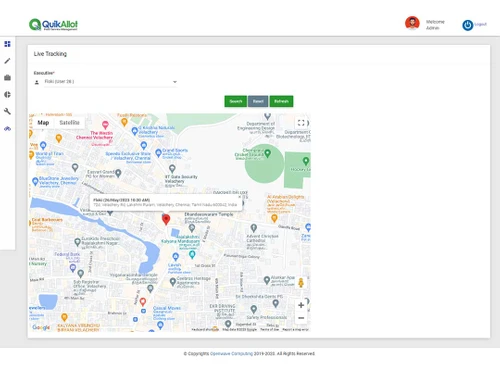
Task: Open map Terms of Use link
Action: pos(270,329)
